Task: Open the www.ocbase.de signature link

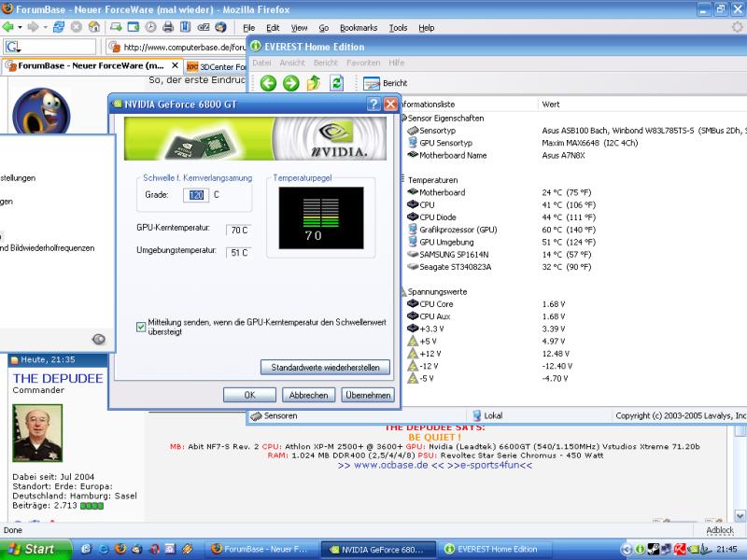Action: (x=390, y=465)
